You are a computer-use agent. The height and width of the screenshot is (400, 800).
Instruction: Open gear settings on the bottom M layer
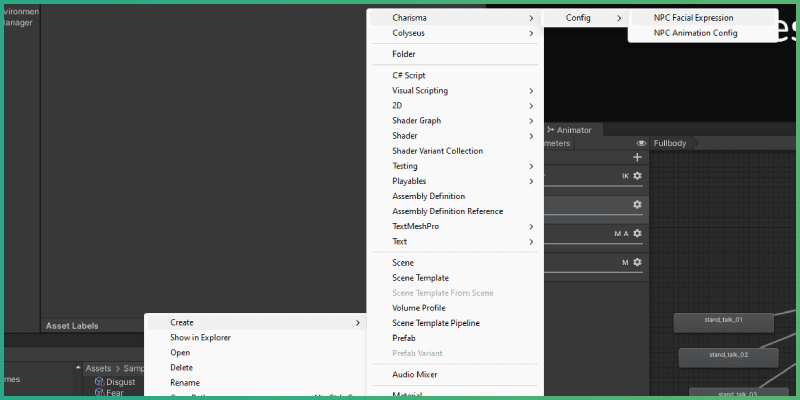(637, 263)
